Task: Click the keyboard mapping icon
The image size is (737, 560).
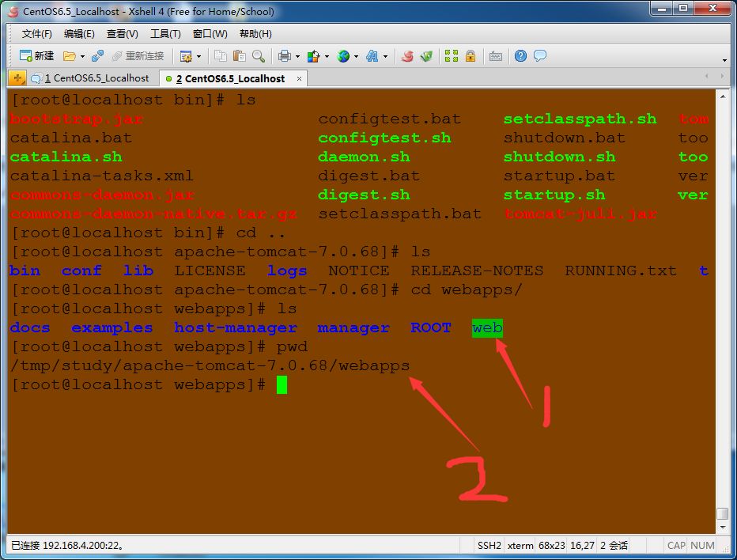Action: click(495, 56)
